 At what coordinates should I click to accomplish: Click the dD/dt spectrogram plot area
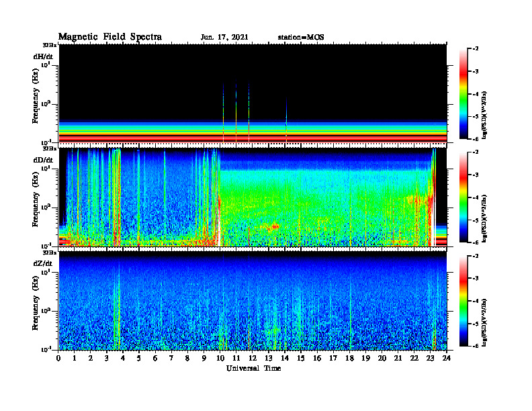(x=253, y=197)
